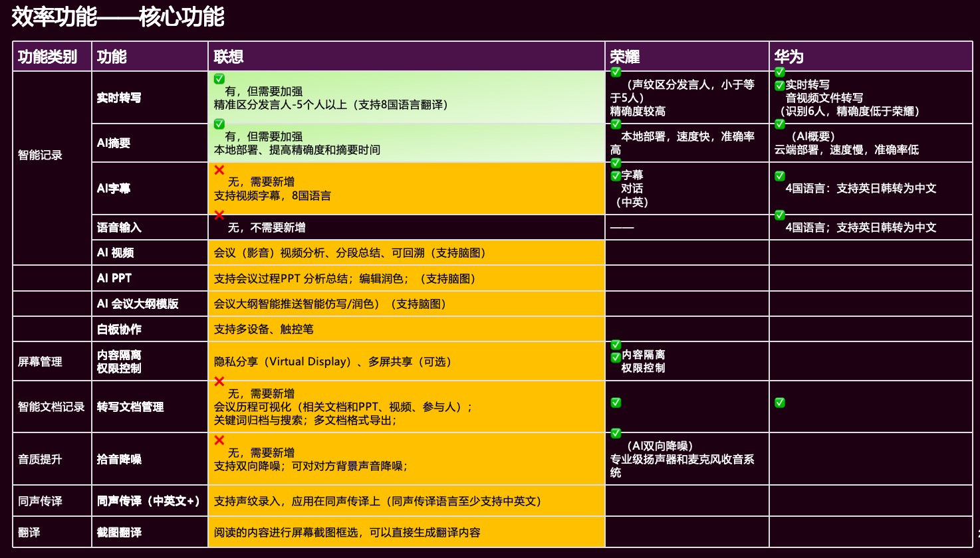This screenshot has width=980, height=558.
Task: Click the checkmark beside 内容隔离 in 荣耀 column
Action: click(x=616, y=357)
